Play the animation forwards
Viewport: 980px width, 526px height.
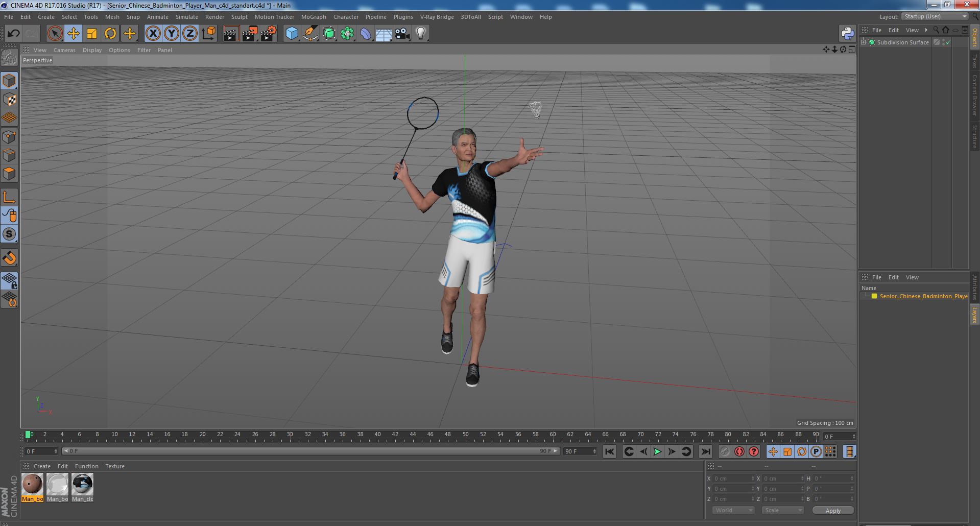(x=657, y=451)
